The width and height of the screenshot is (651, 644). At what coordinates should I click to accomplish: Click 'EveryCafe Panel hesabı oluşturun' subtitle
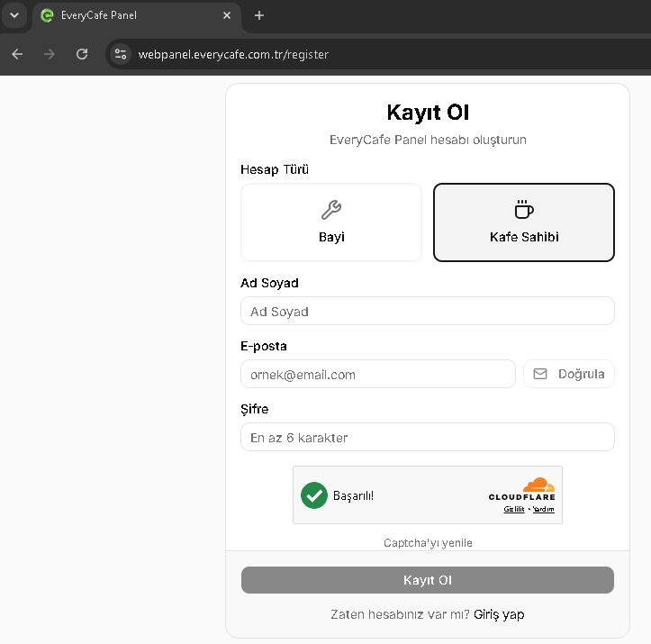click(428, 140)
